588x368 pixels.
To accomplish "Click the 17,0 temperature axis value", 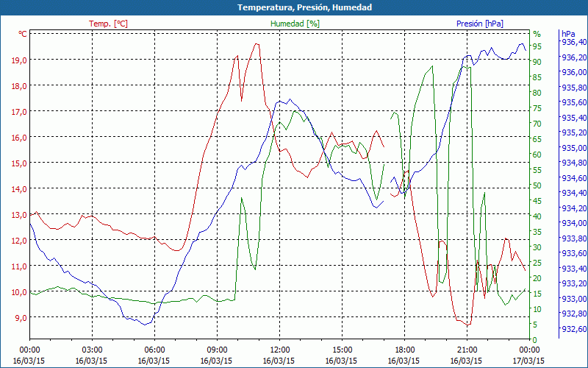I will point(19,112).
